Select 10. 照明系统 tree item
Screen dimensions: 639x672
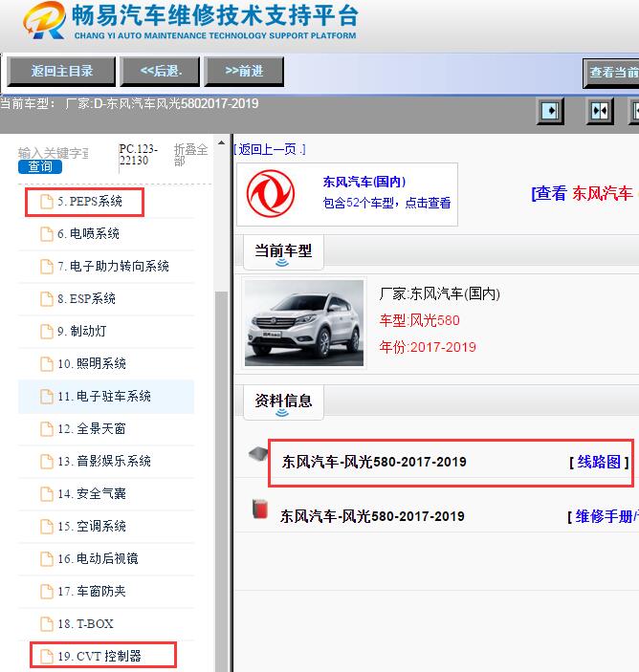click(92, 364)
